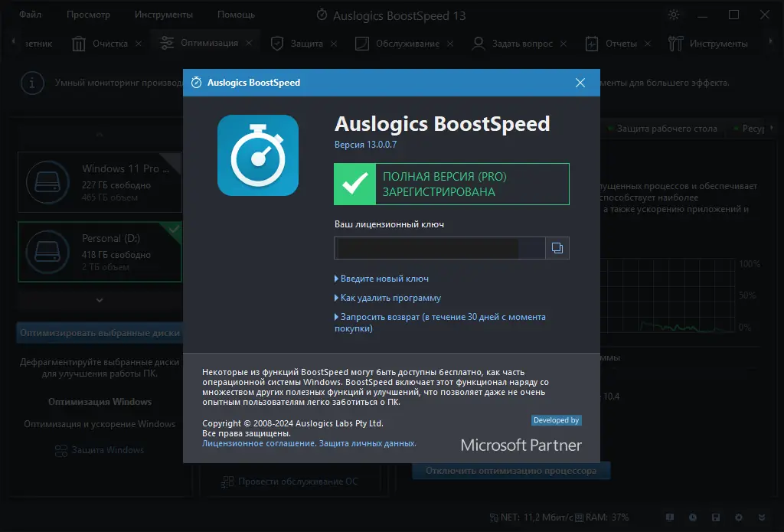784x532 pixels.
Task: Switch to the Обслуживание tab
Action: (407, 44)
